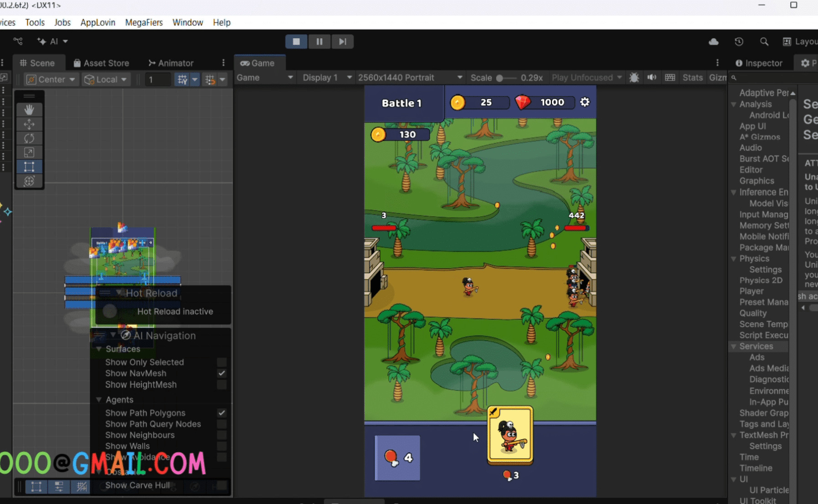Open the Game view type dropdown

265,77
